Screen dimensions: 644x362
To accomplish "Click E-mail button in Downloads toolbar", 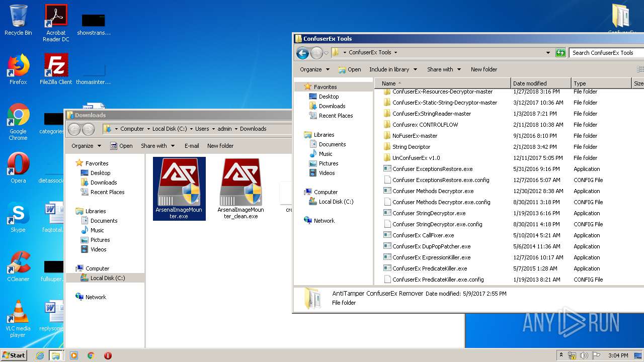I will click(x=192, y=146).
